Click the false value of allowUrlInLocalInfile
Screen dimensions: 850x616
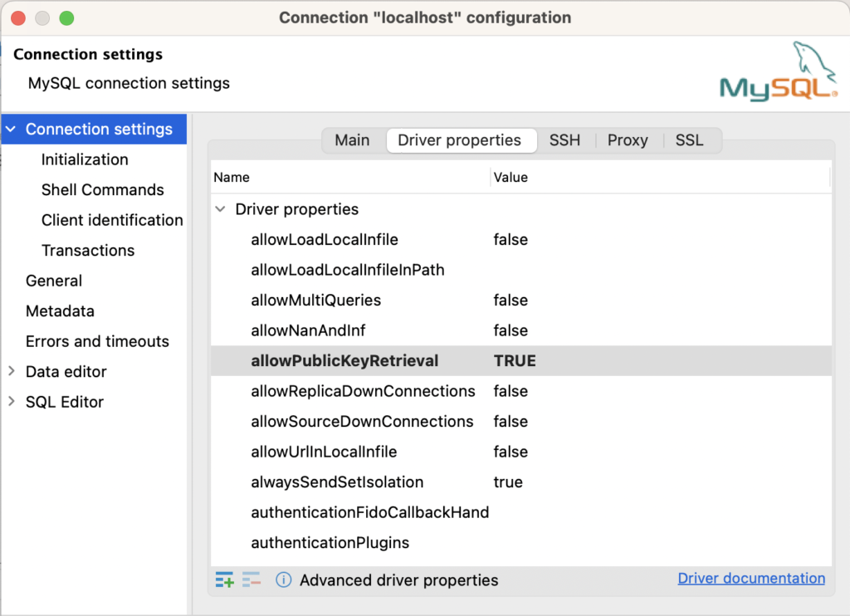coord(510,452)
